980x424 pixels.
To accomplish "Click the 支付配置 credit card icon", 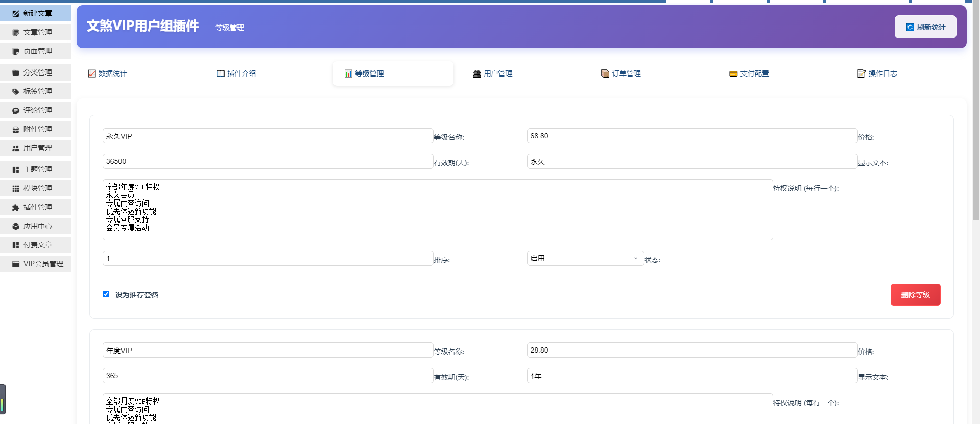I will point(733,73).
